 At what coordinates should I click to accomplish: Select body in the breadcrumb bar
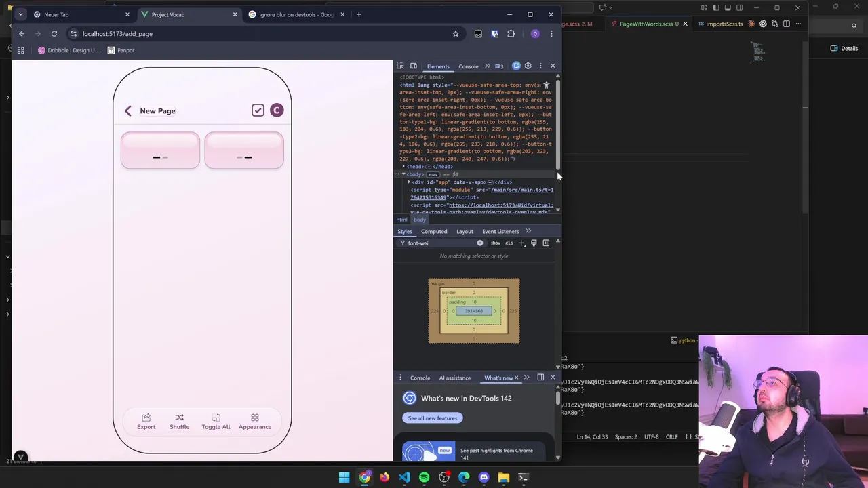pos(420,220)
